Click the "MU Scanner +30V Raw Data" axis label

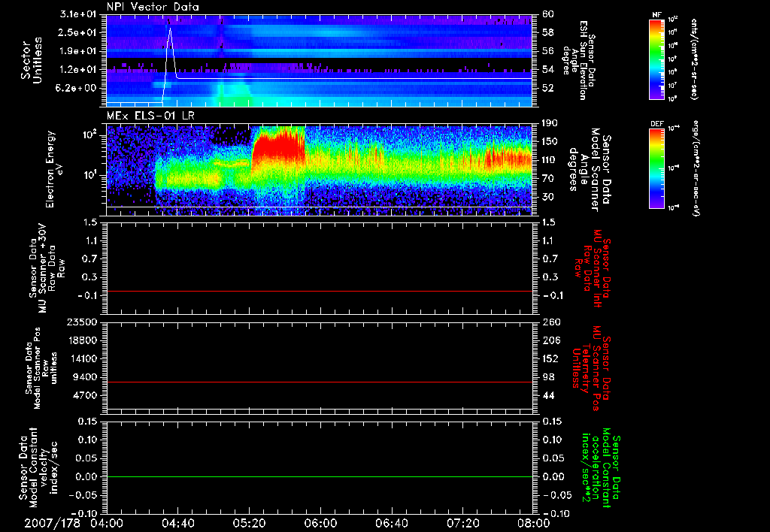(x=47, y=268)
